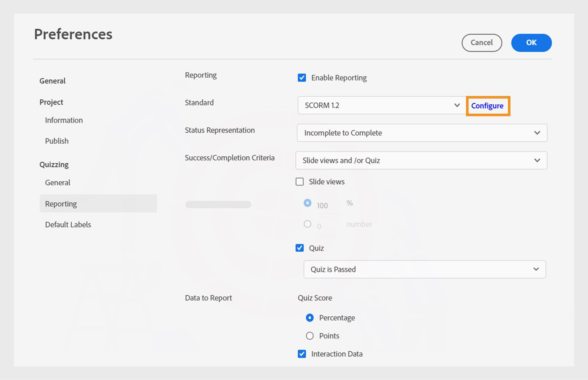Click the slide views percentage field showing 100

330,206
